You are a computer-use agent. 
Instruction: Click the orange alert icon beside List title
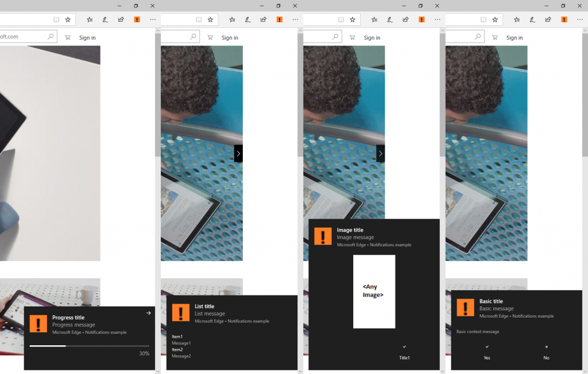point(180,313)
